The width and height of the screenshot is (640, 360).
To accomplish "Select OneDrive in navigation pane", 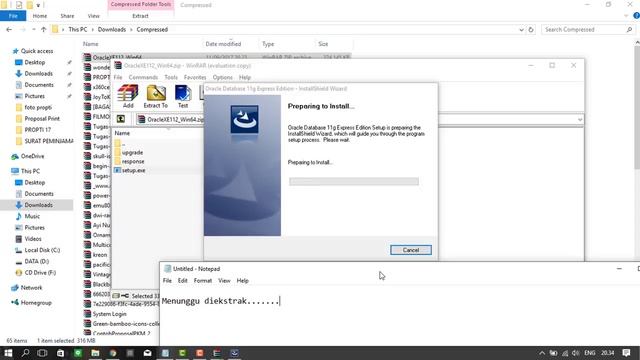I will 32,156.
